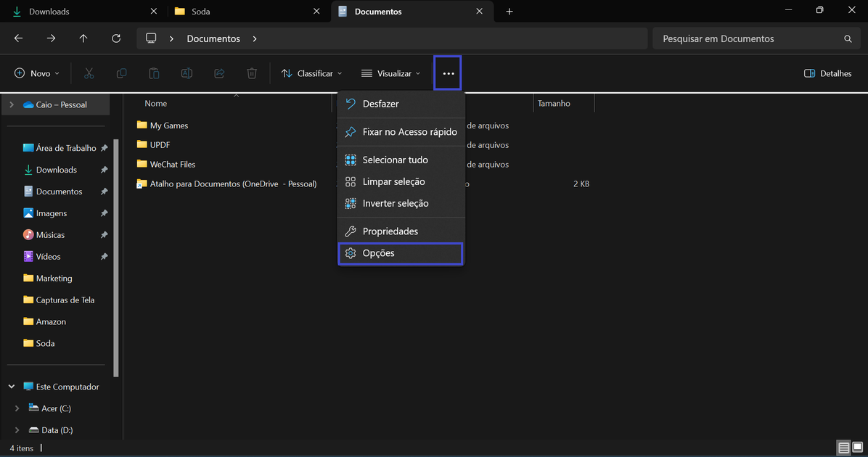
Task: Select the Cut icon in the toolbar
Action: pyautogui.click(x=89, y=73)
